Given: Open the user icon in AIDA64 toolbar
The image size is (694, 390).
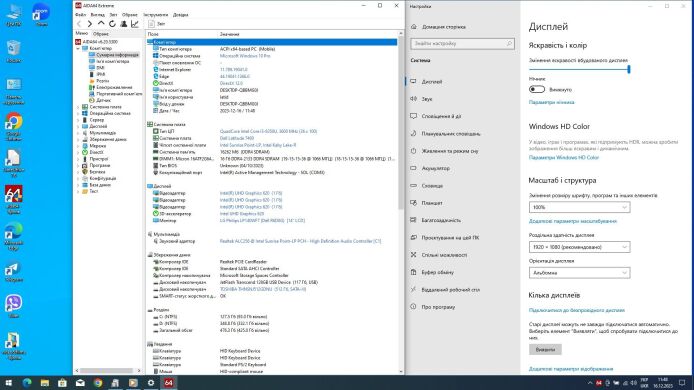Looking at the screenshot, I should pos(123,24).
